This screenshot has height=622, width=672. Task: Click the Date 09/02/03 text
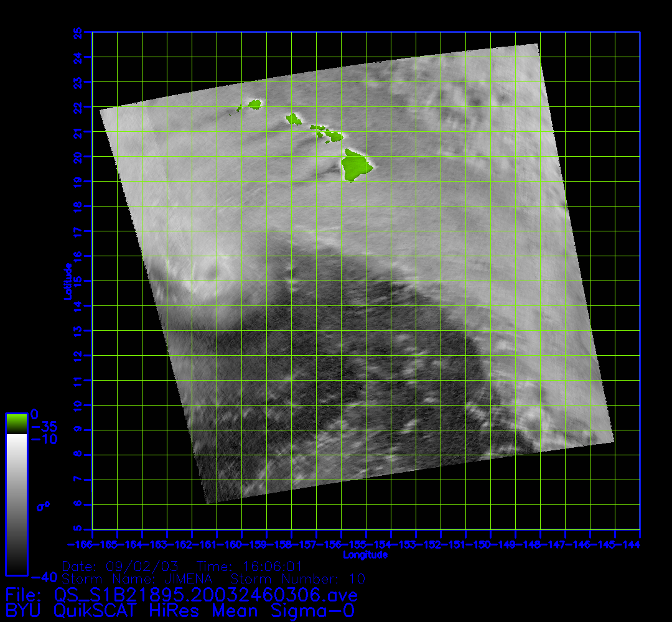pyautogui.click(x=120, y=567)
